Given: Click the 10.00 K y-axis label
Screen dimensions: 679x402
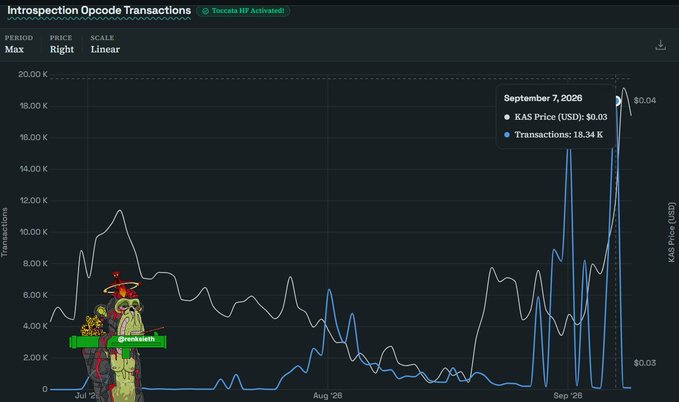Looking at the screenshot, I should tap(33, 232).
